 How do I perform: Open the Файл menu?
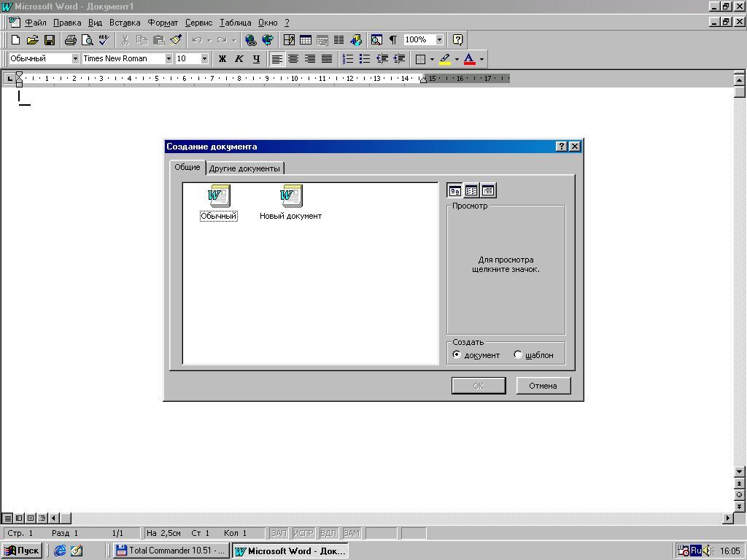[x=35, y=23]
